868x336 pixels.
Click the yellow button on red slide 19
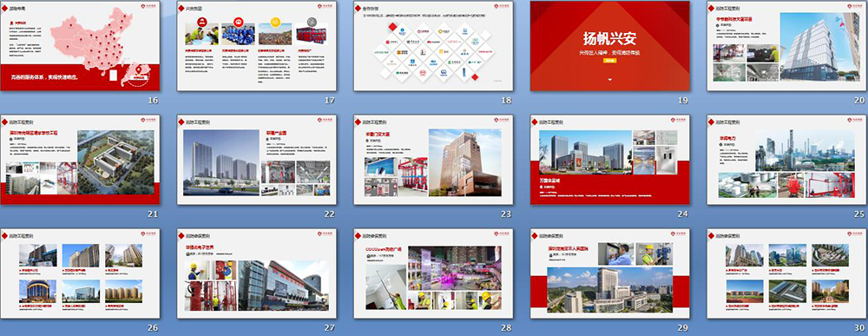pos(609,61)
